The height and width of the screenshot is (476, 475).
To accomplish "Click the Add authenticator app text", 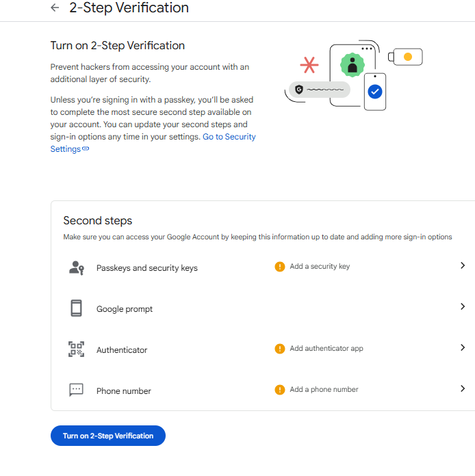I will (x=326, y=349).
